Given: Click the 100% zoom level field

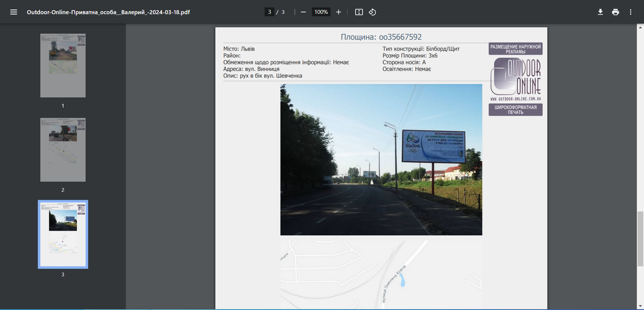Looking at the screenshot, I should pos(321,12).
